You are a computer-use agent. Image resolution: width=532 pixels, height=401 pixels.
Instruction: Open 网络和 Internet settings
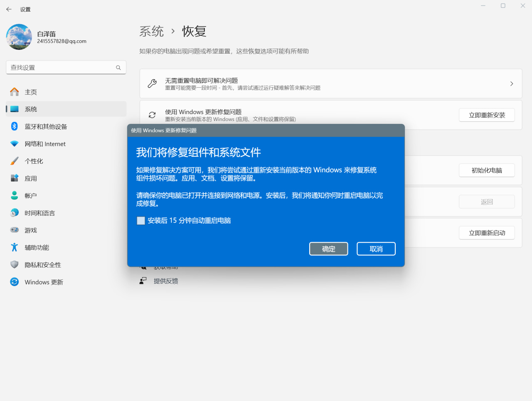tap(66, 144)
